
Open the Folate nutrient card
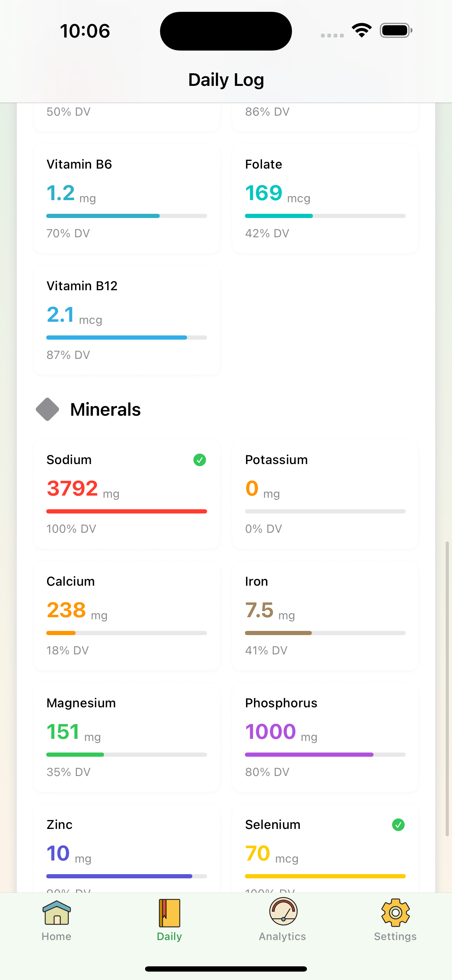coord(325,199)
